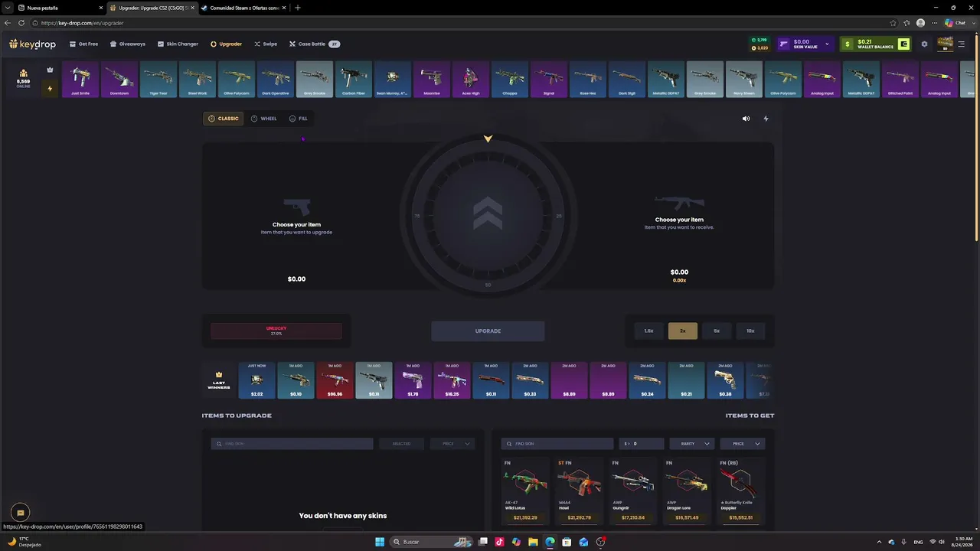
Task: Select the AWP Dragon Lore skin
Action: [687, 491]
